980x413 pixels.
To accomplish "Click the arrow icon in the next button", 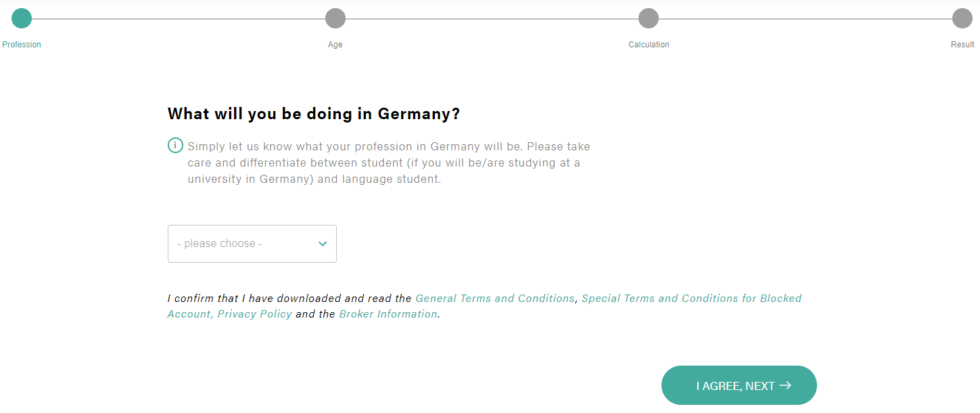I will [x=785, y=385].
